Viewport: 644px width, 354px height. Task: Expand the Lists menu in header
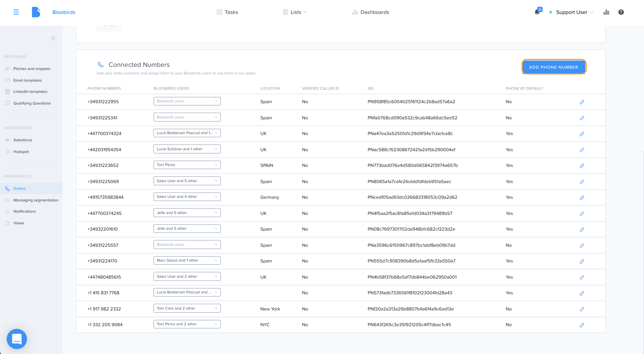pyautogui.click(x=295, y=12)
